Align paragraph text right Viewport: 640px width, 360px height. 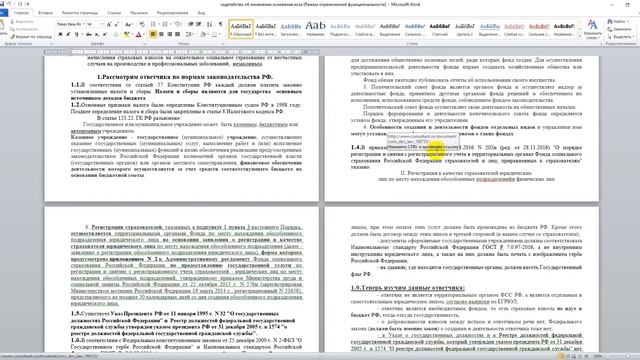tap(169, 34)
